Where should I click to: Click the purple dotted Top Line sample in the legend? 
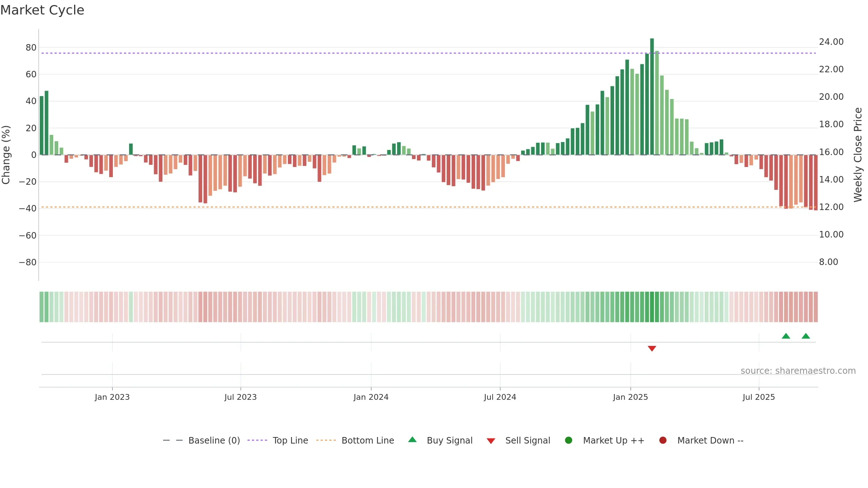click(257, 440)
